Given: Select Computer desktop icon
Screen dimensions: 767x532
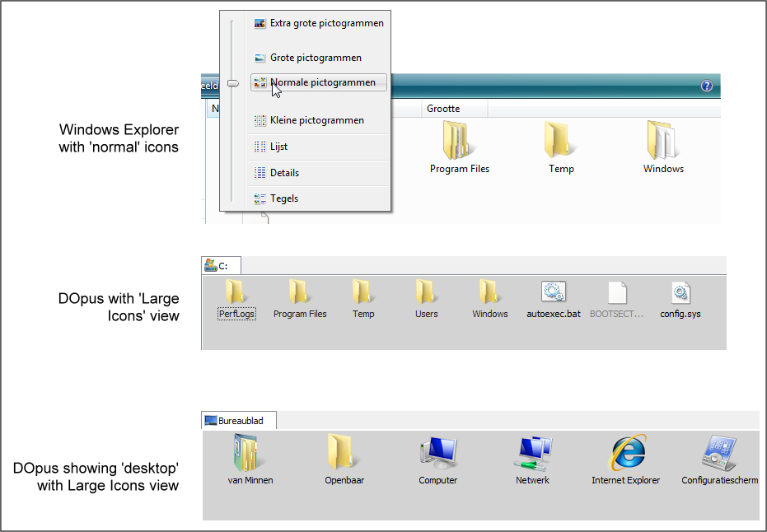Looking at the screenshot, I should 438,453.
